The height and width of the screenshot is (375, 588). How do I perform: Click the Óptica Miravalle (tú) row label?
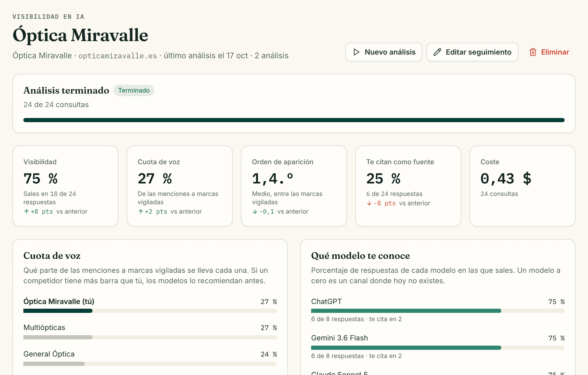point(59,301)
